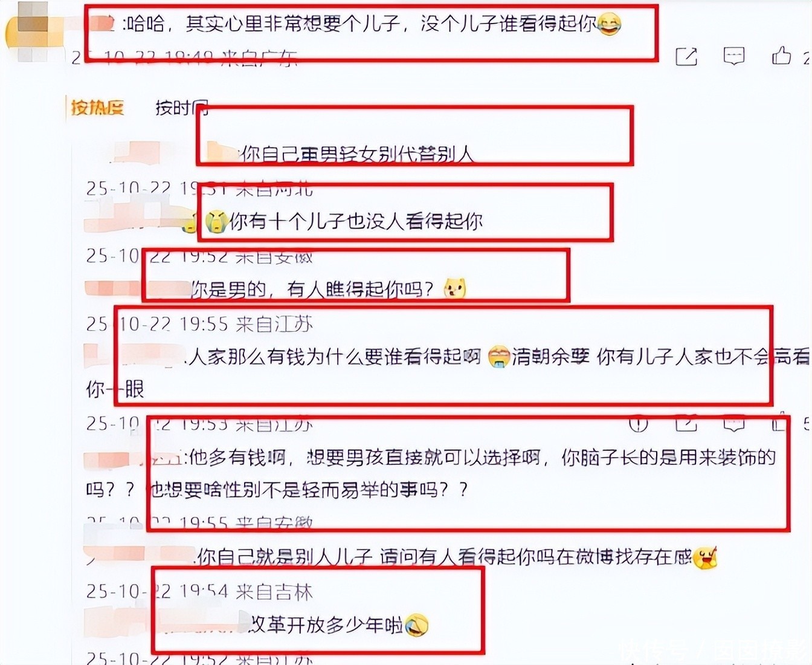812x665 pixels.
Task: Select the reply 你自己就是别人儿子
Action: click(x=444, y=557)
